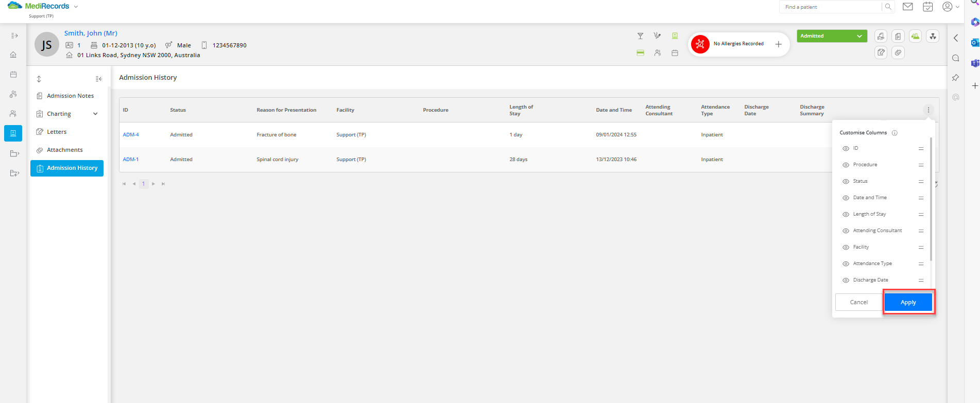Open the mail envelope icon in top bar

(x=908, y=7)
